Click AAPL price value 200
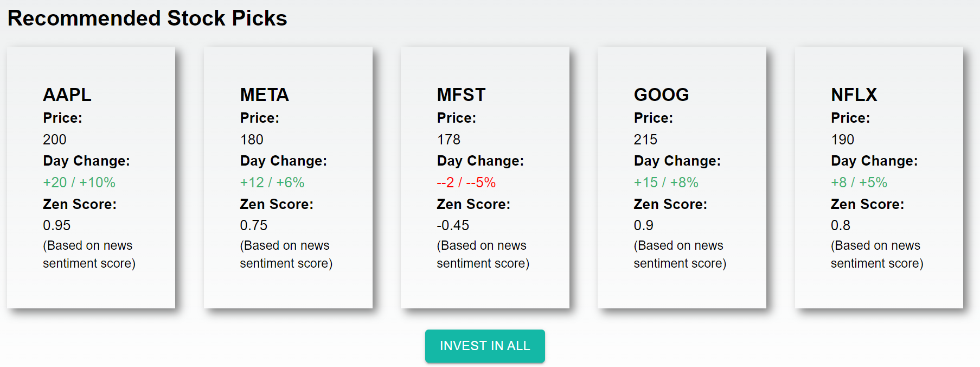Screen dimensions: 980x367 [x=55, y=140]
